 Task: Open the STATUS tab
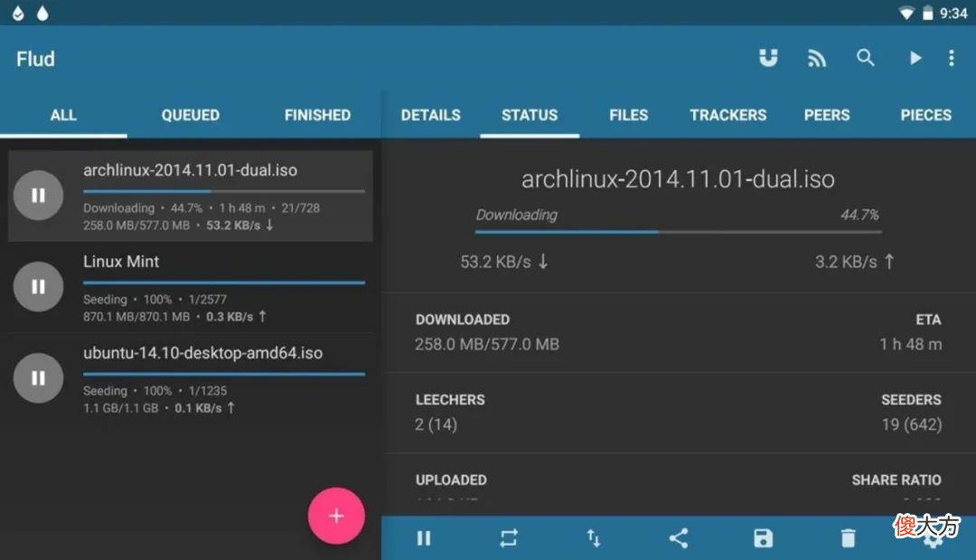point(530,115)
